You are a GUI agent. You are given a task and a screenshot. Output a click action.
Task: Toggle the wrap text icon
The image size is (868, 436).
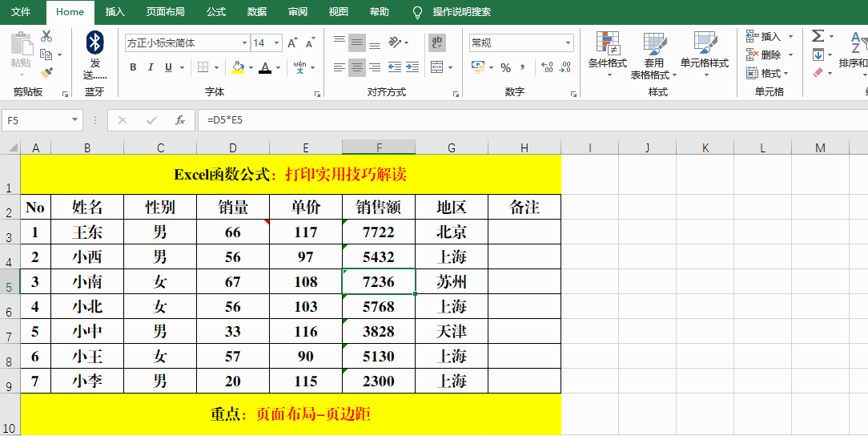tap(436, 42)
